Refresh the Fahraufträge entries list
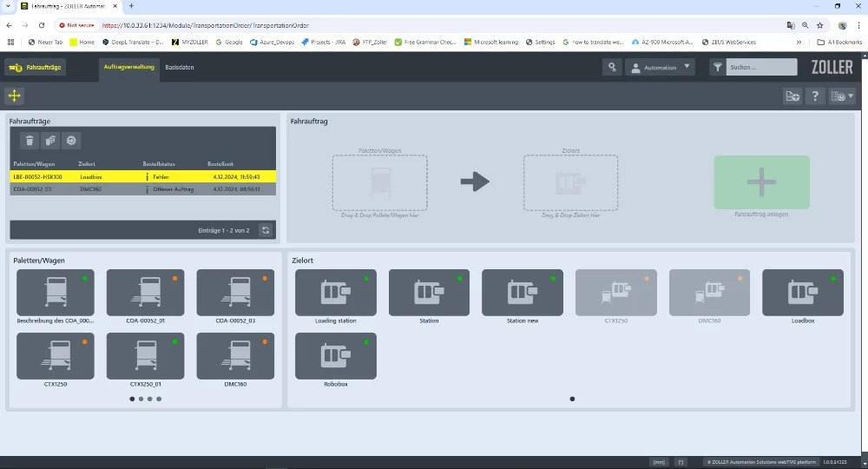The width and height of the screenshot is (868, 469). coord(266,230)
